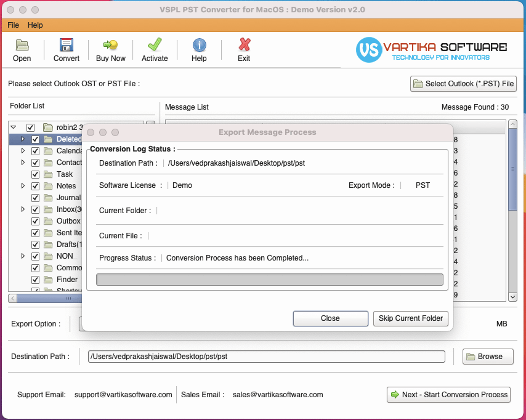Screen dimensions: 526x420
Task: Uncheck the Contact folder checkbox
Action: point(35,163)
